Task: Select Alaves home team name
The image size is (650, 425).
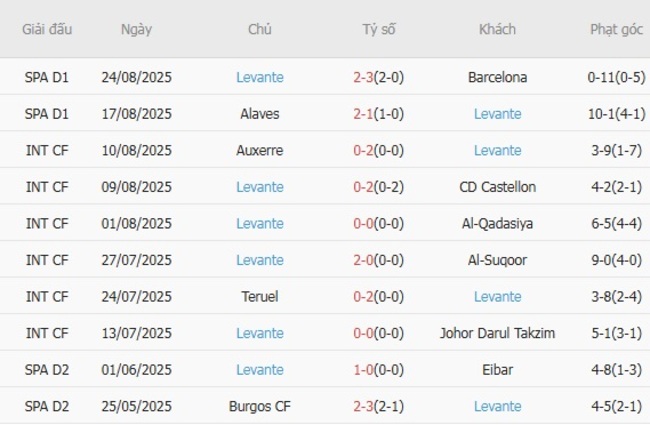Action: [x=260, y=114]
